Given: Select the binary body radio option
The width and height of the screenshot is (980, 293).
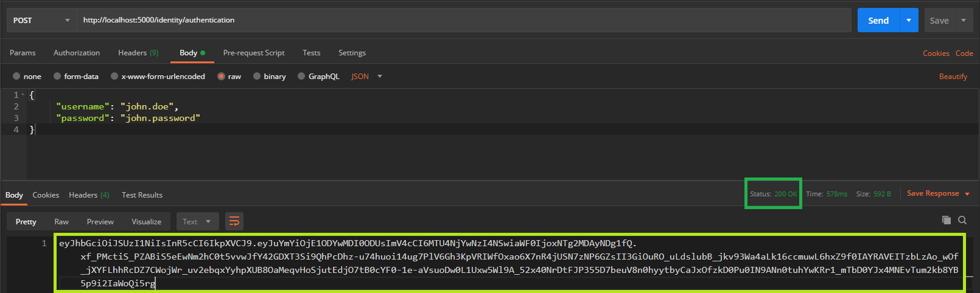Looking at the screenshot, I should tap(257, 77).
